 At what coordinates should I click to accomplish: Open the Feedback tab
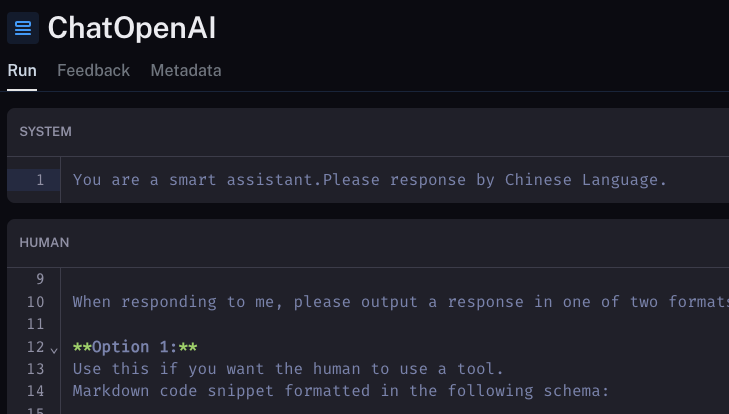click(93, 70)
